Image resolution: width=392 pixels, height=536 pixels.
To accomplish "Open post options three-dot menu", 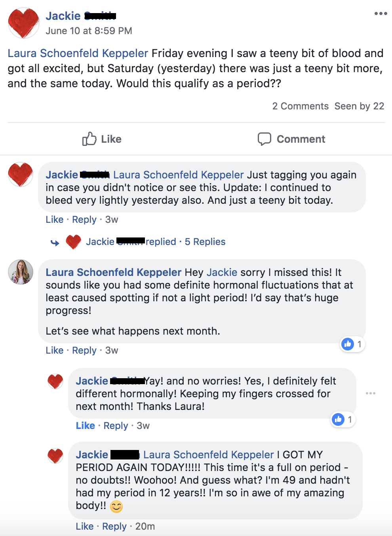I will pos(381,13).
